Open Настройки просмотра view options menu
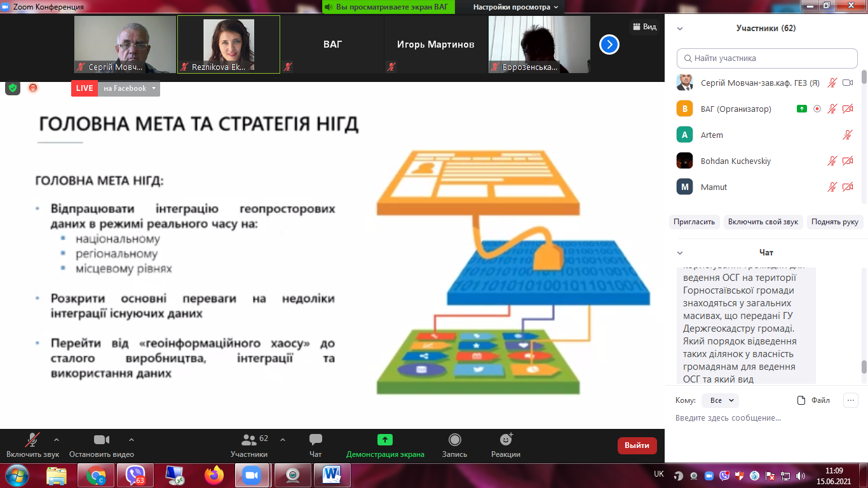This screenshot has height=488, width=868. [516, 7]
